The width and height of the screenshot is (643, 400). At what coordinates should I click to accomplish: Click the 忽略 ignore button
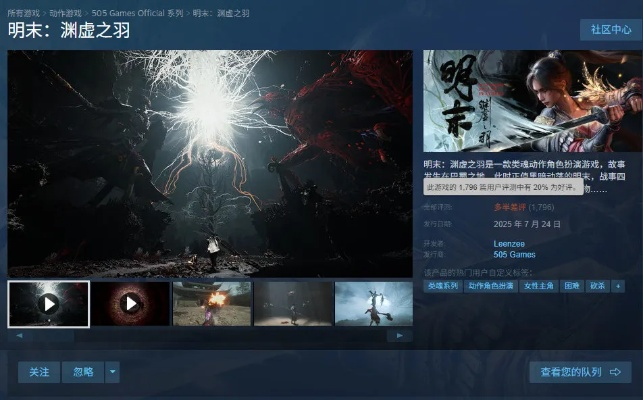coord(83,372)
